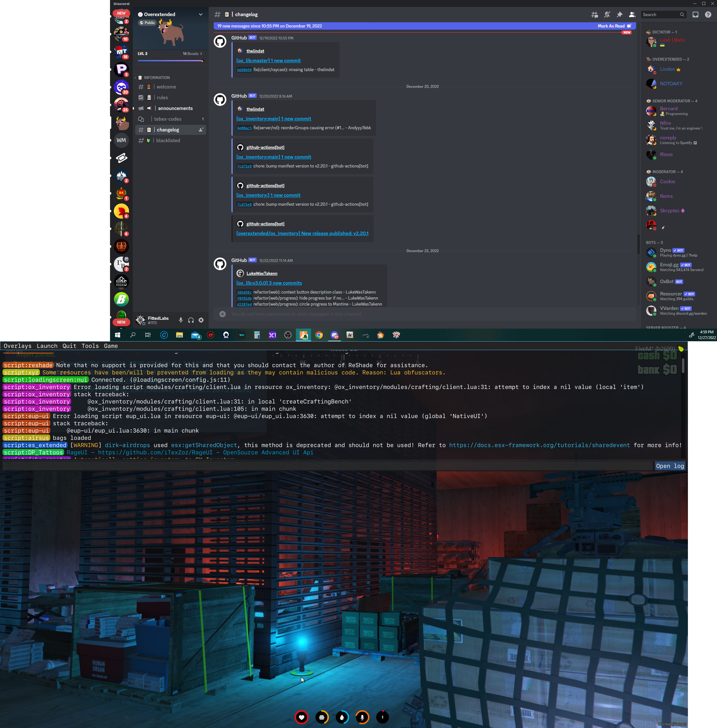The image size is (717, 728).
Task: Click the GitHub bot avatar on 12/19 message
Action: (220, 41)
